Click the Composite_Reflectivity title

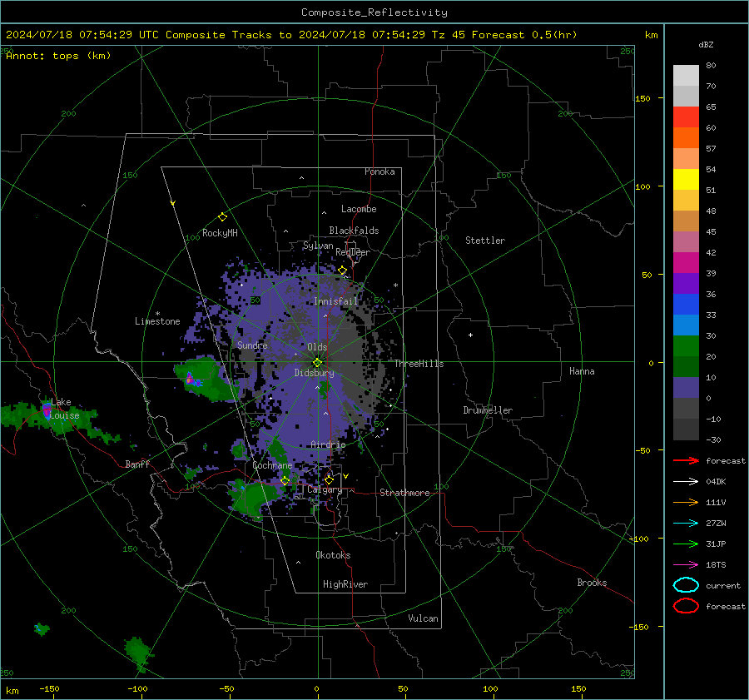374,12
